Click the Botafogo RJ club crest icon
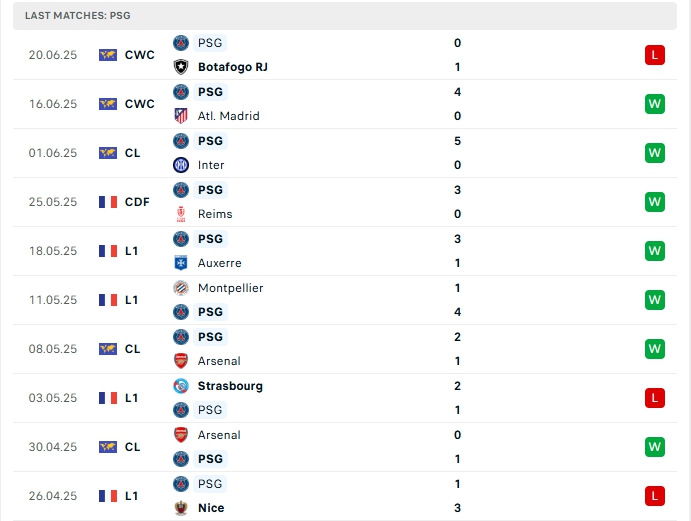 tap(181, 67)
